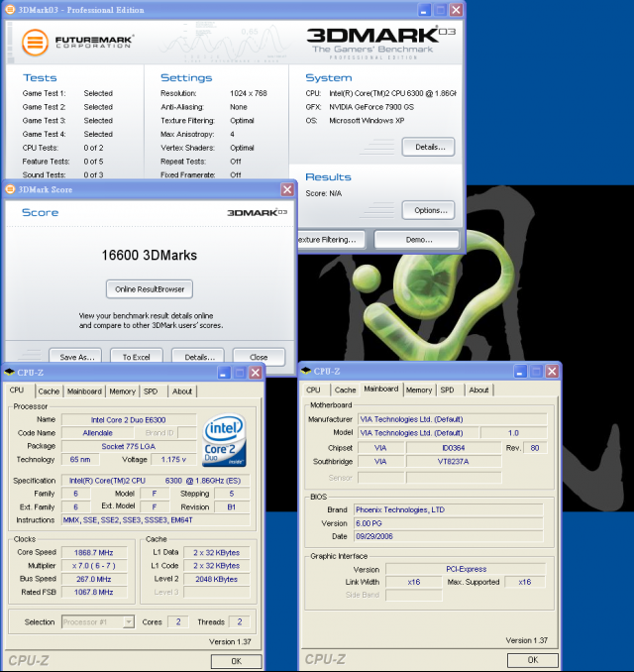Click the Intel Core 2 Duo logo
Viewport: 634px width, 672px height.
pyautogui.click(x=225, y=440)
